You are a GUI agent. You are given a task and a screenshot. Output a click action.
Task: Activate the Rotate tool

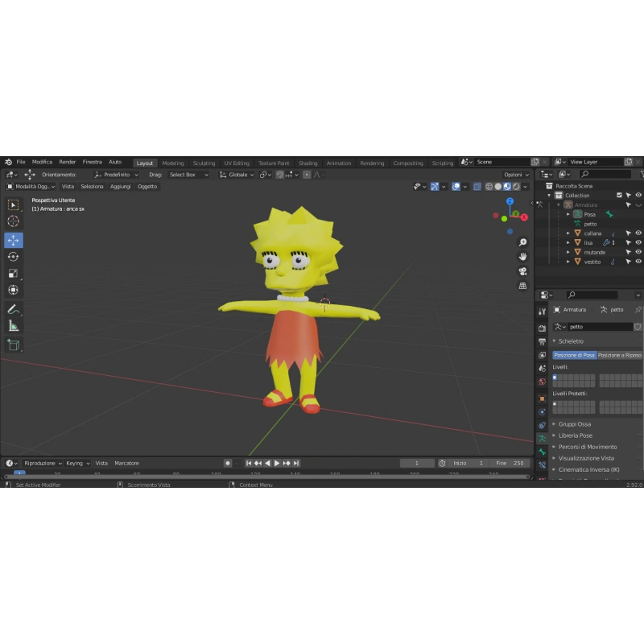[x=13, y=257]
